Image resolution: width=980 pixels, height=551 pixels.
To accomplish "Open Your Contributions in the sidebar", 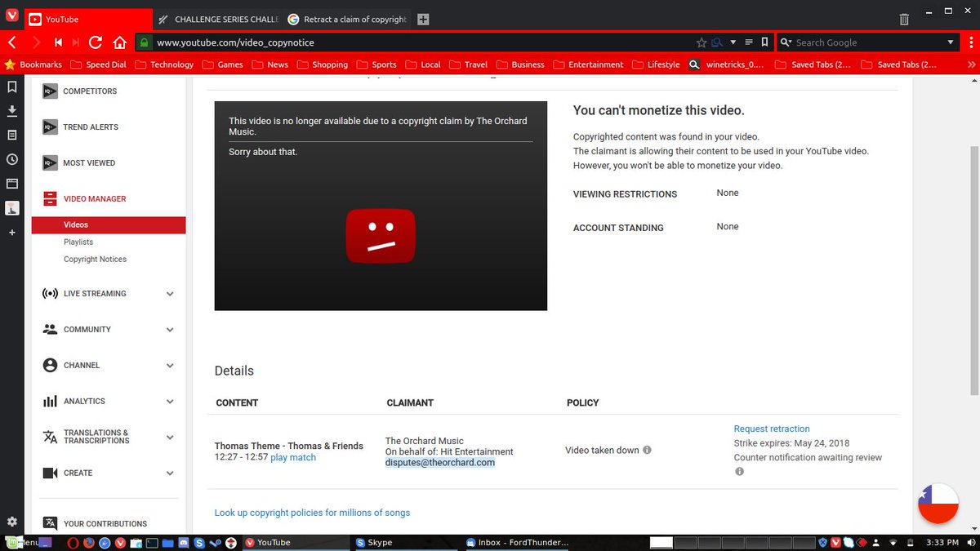I will click(x=105, y=524).
